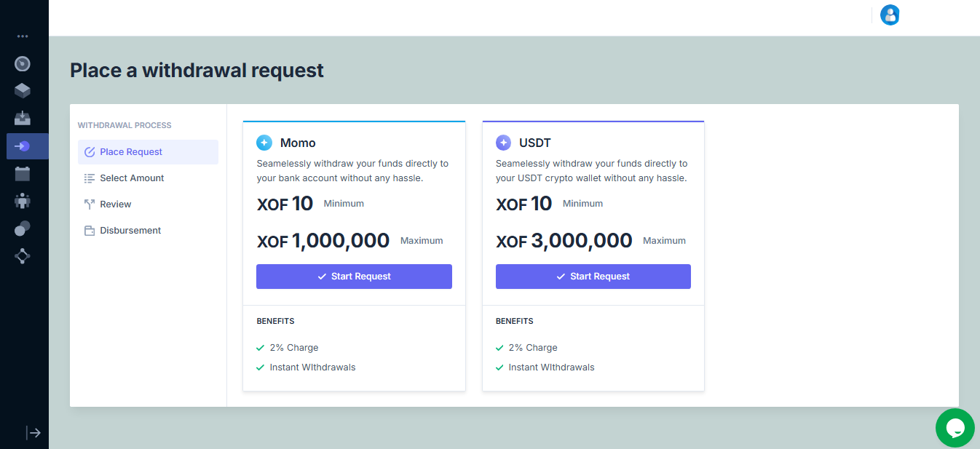Click the Momo card sparkle icon

pos(264,143)
